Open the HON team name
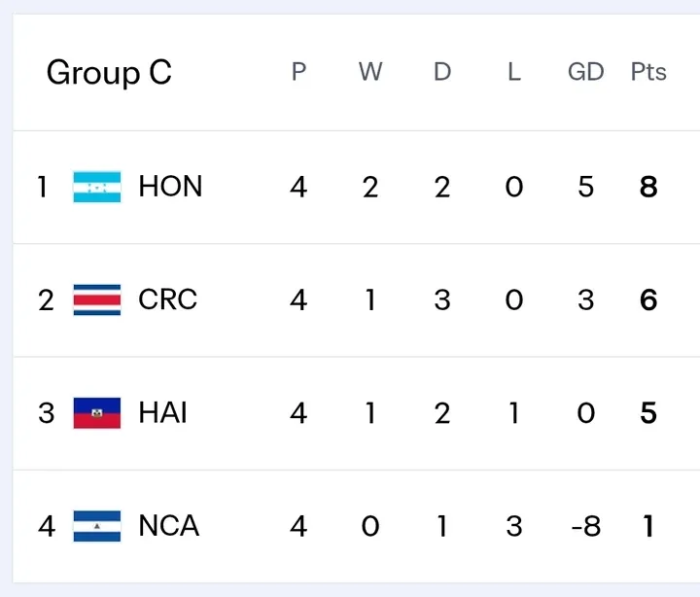Viewport: 700px width, 597px height. (170, 187)
